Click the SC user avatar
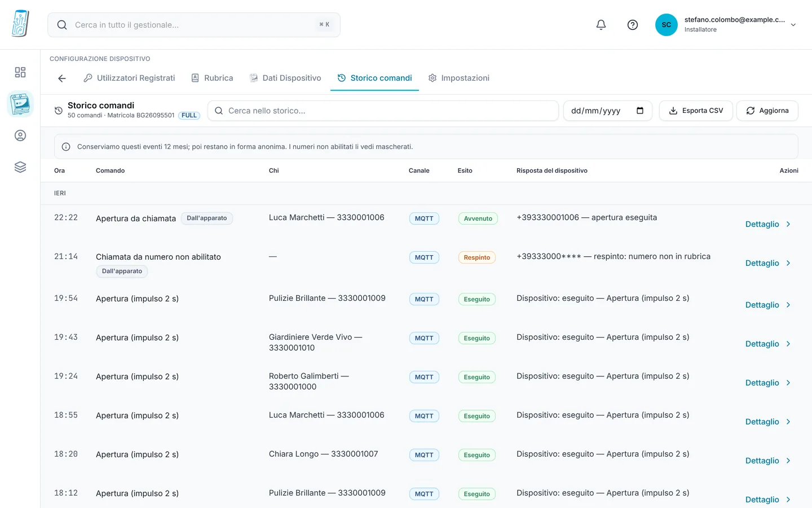This screenshot has height=508, width=812. click(667, 25)
